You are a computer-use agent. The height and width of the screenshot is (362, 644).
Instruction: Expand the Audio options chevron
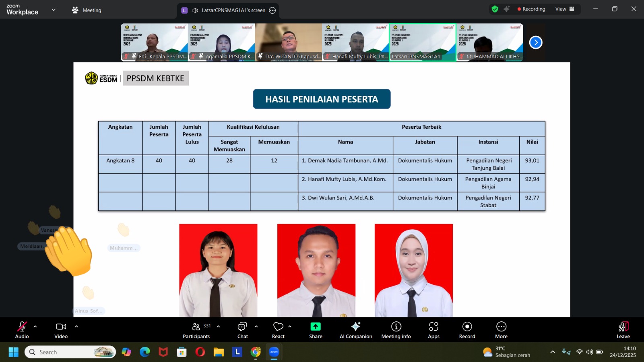(35, 327)
